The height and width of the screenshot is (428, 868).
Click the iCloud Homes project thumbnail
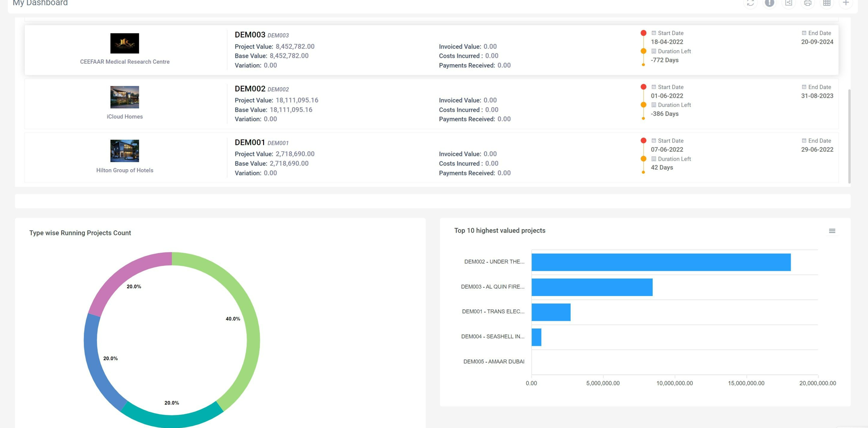124,97
